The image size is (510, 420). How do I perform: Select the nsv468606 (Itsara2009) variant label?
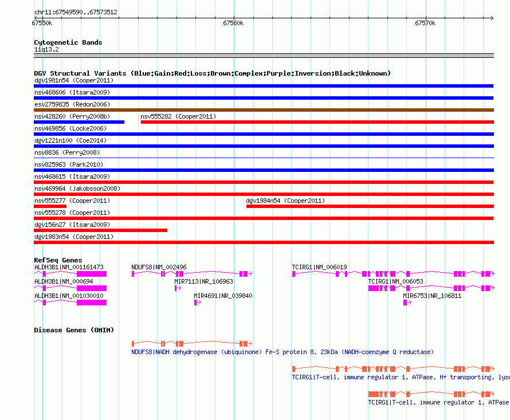pyautogui.click(x=72, y=92)
